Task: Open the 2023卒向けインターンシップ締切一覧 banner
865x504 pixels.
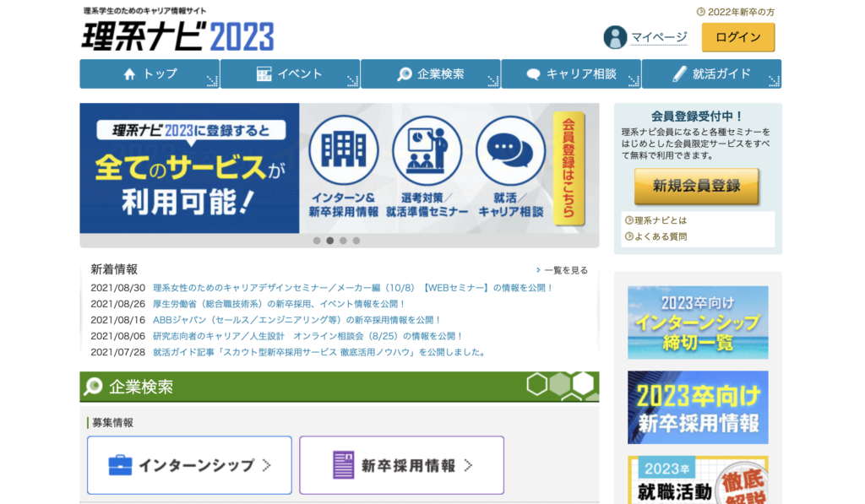Action: pyautogui.click(x=698, y=322)
